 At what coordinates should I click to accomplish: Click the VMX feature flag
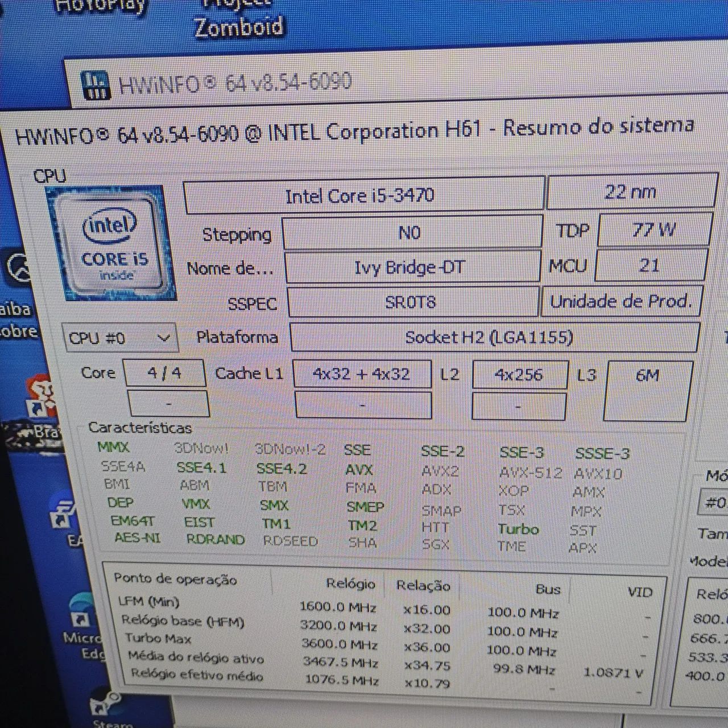[x=196, y=504]
